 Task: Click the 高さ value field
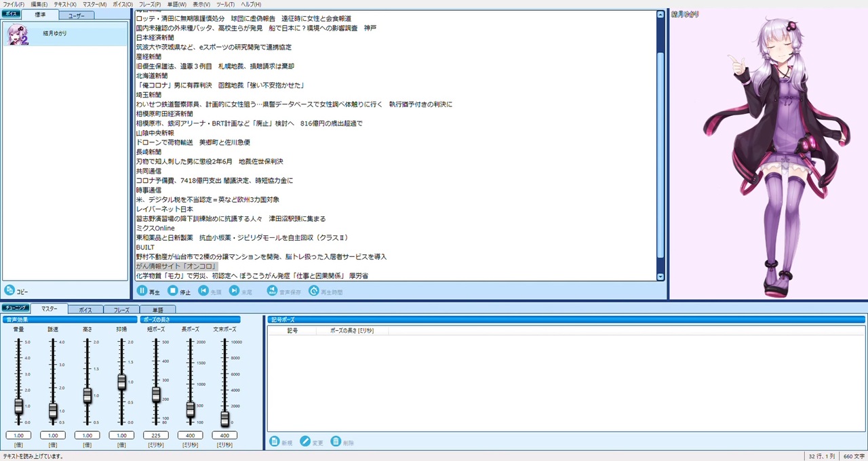(x=87, y=435)
